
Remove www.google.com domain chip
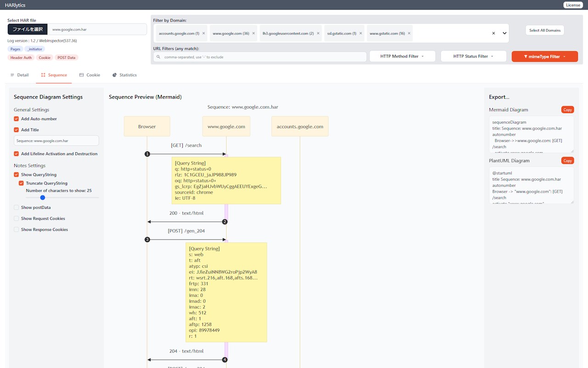tap(254, 34)
